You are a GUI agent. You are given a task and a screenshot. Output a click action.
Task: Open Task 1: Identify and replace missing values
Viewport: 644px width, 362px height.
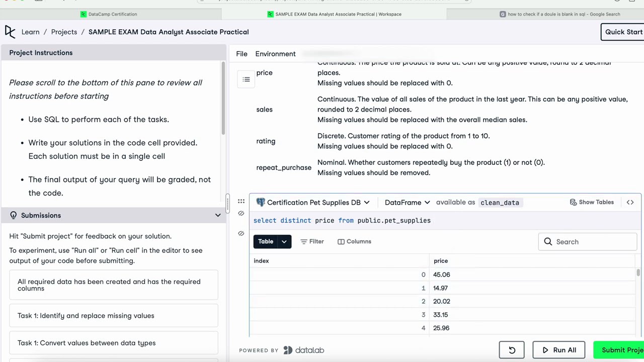coord(114,316)
